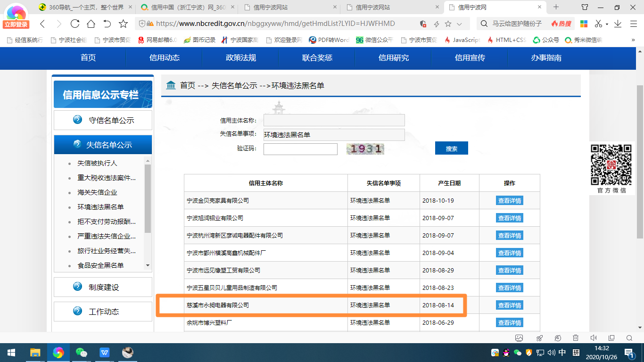644x362 pixels.
Task: Go back with the browser back arrow
Action: point(42,24)
